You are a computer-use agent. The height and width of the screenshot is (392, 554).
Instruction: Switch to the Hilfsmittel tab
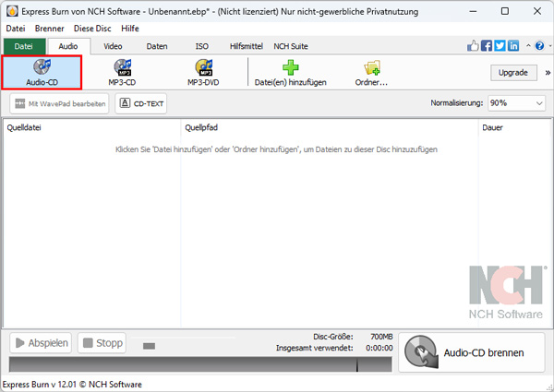pos(247,46)
